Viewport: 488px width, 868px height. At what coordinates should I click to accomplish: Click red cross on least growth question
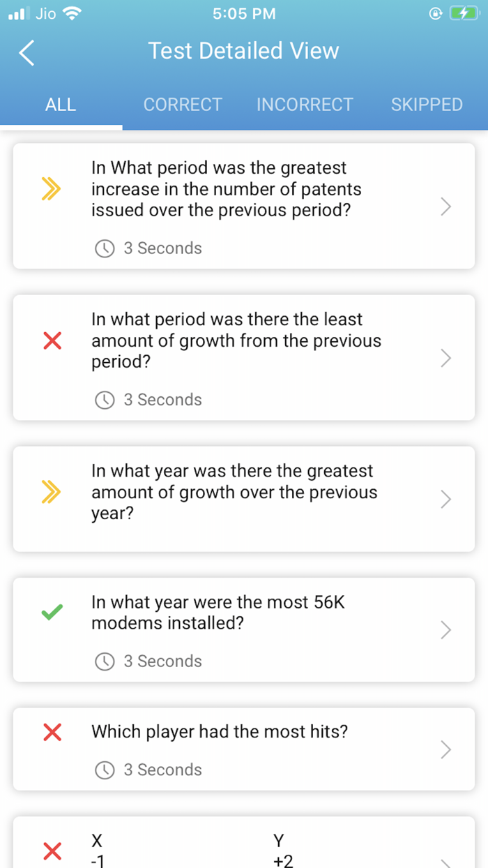point(52,341)
